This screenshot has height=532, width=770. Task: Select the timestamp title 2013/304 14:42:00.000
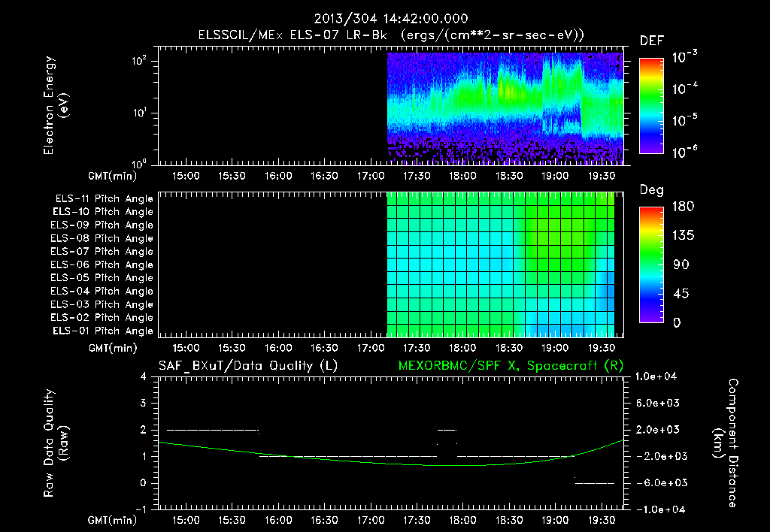coord(391,19)
